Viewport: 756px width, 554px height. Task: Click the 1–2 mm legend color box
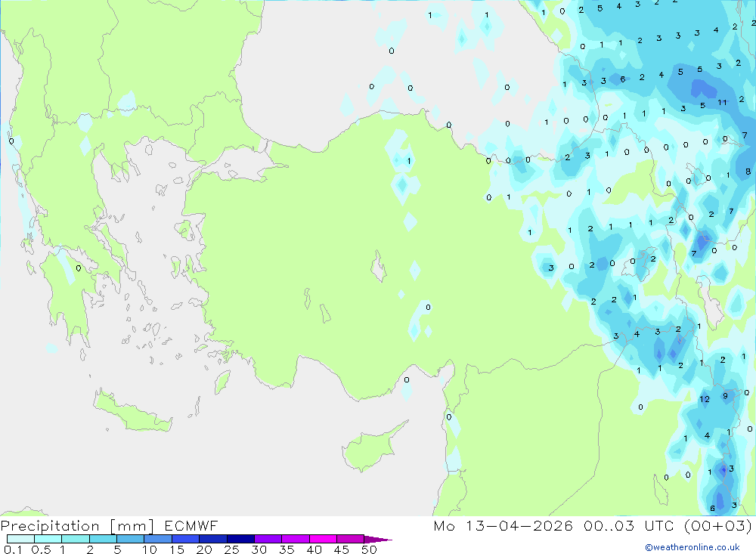76,539
